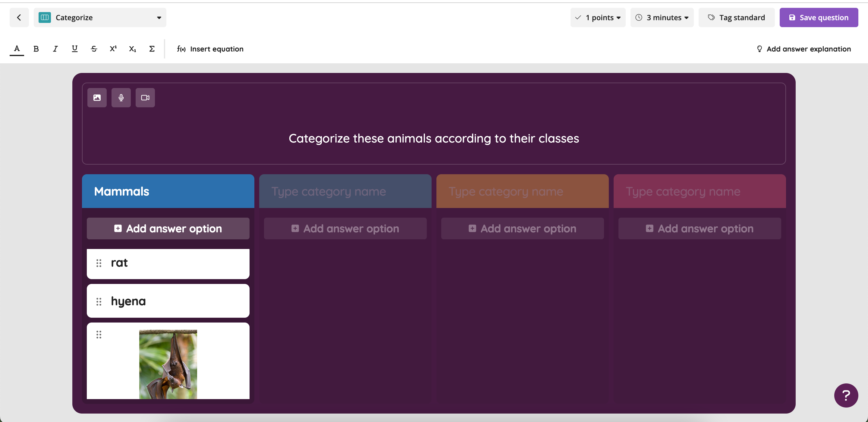Apply strikethrough formatting

point(94,49)
